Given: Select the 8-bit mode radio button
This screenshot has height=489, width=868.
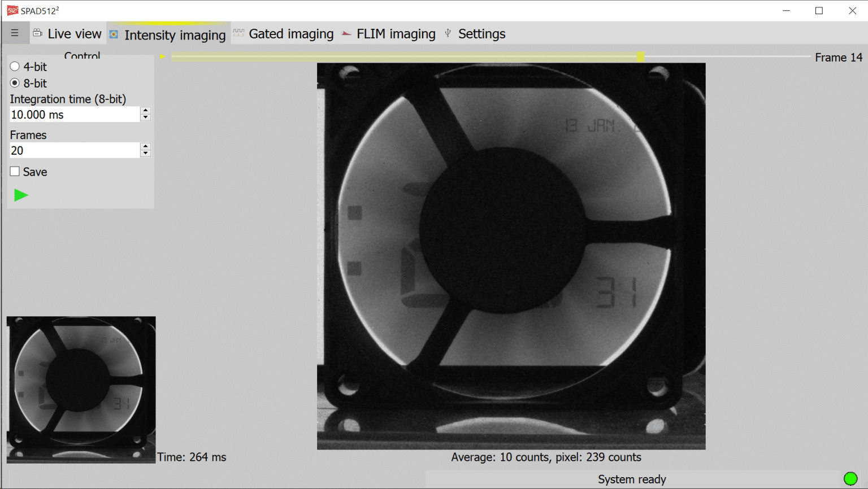Looking at the screenshot, I should coord(14,83).
